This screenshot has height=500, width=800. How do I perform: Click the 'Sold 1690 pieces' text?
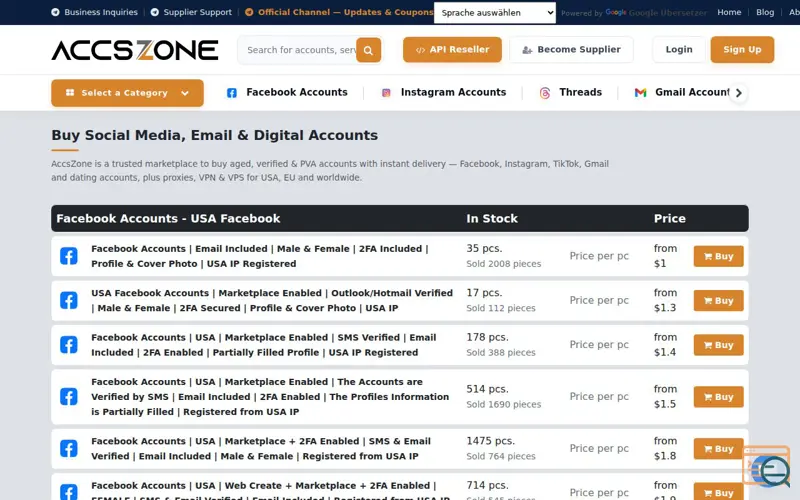pos(504,405)
